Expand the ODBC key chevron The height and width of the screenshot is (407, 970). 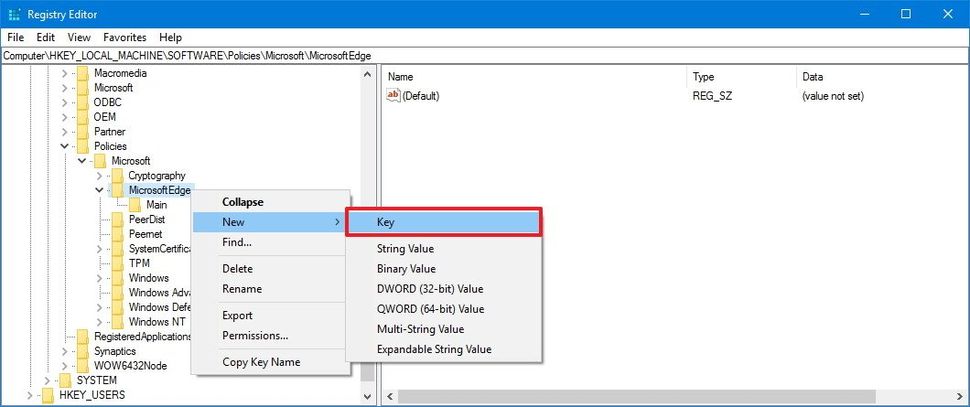tap(65, 102)
